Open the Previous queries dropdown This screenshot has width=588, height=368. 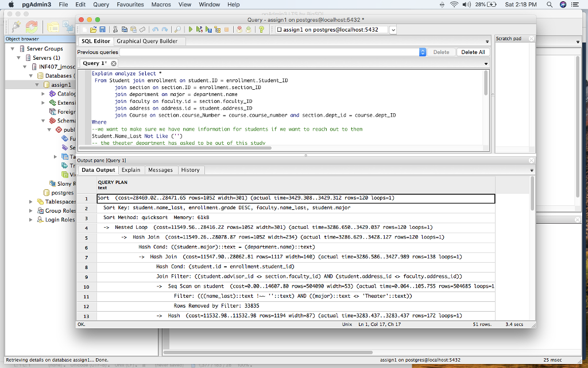click(422, 52)
